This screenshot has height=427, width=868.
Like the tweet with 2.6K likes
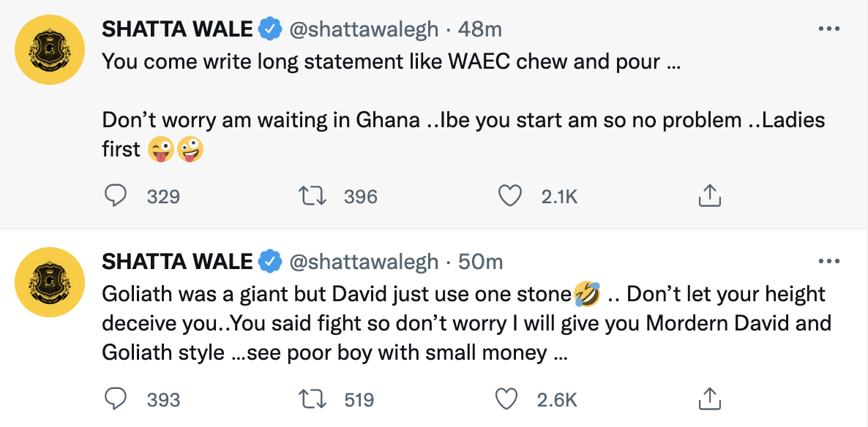tap(507, 399)
